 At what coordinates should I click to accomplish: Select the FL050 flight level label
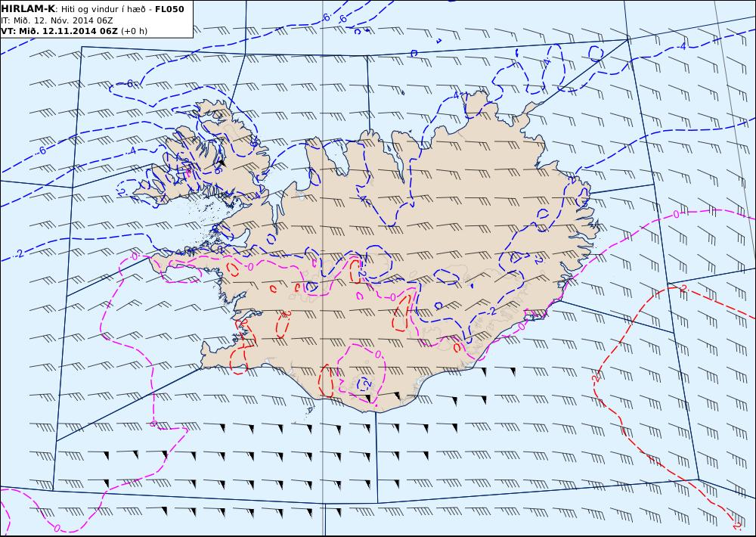click(x=169, y=9)
